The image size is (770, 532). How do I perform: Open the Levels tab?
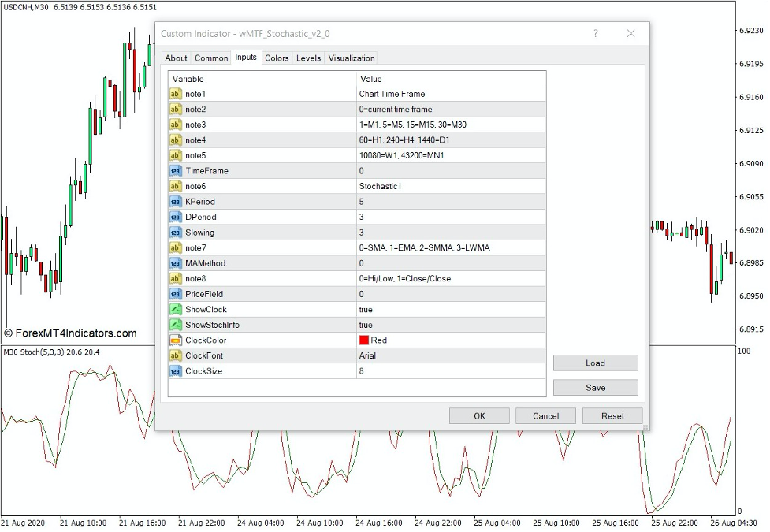coord(308,58)
